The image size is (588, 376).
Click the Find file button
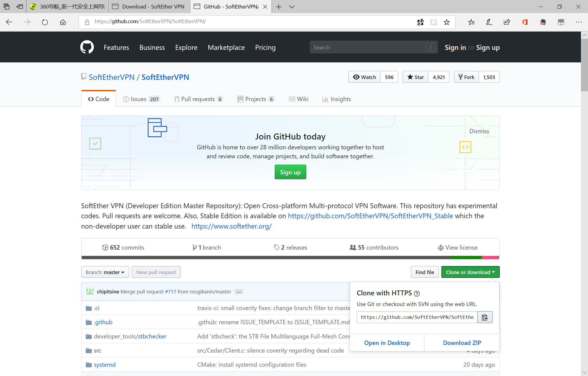pos(425,272)
